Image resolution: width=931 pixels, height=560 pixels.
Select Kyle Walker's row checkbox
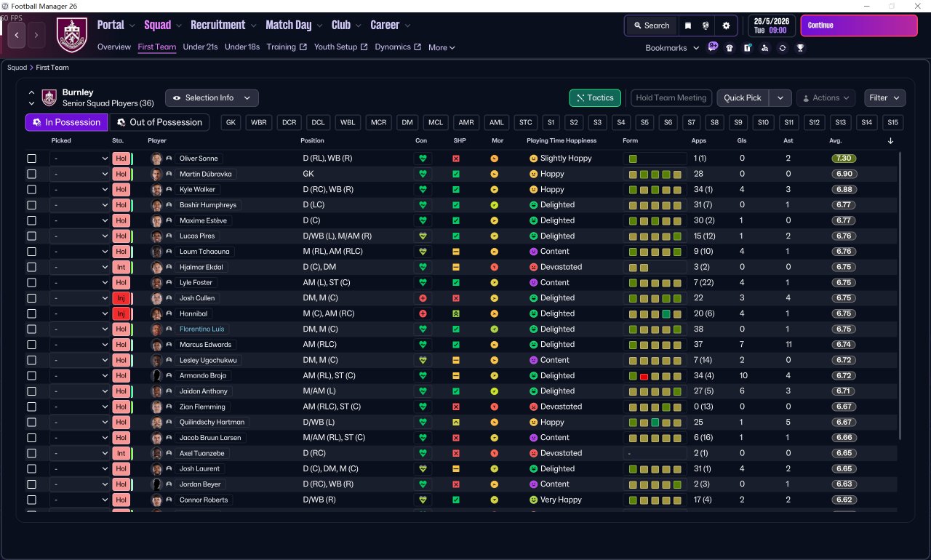pos(31,190)
